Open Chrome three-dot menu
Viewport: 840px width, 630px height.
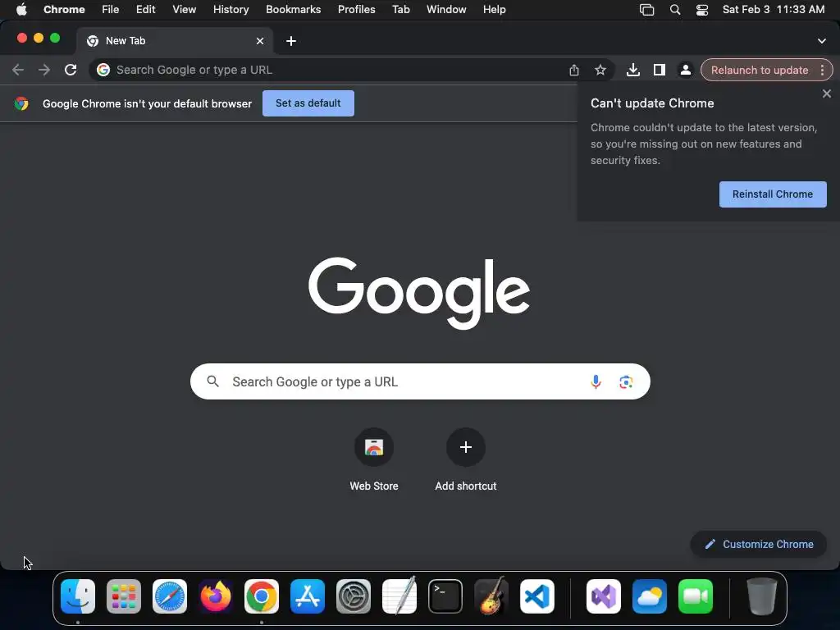tap(822, 71)
